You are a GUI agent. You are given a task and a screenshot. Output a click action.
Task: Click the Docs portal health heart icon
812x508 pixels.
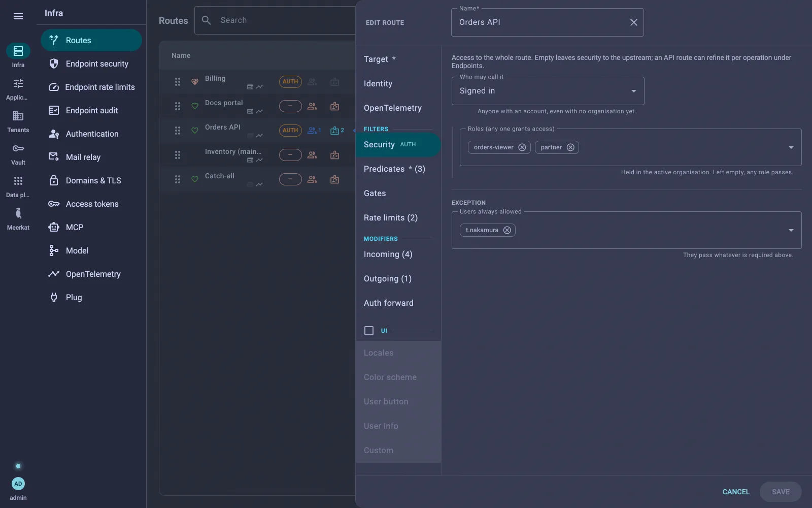tap(194, 106)
